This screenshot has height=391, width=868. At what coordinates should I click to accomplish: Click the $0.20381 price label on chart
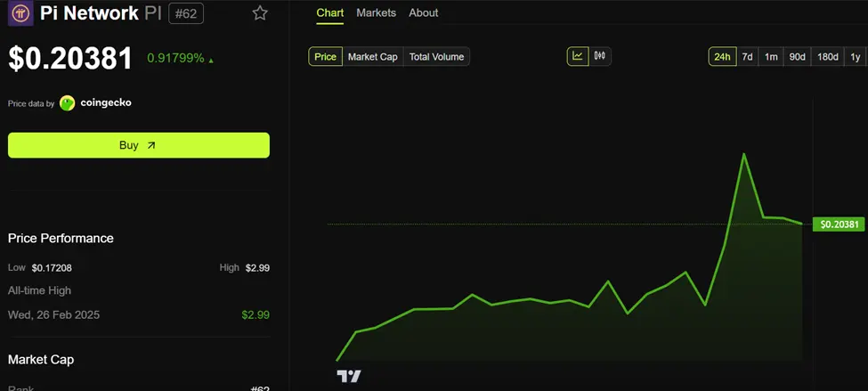(839, 224)
